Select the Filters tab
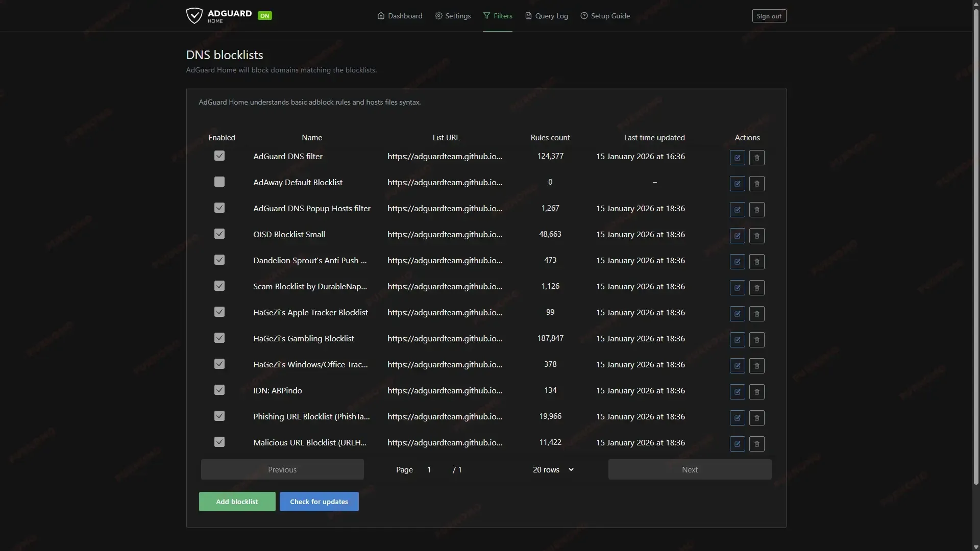 coord(498,16)
